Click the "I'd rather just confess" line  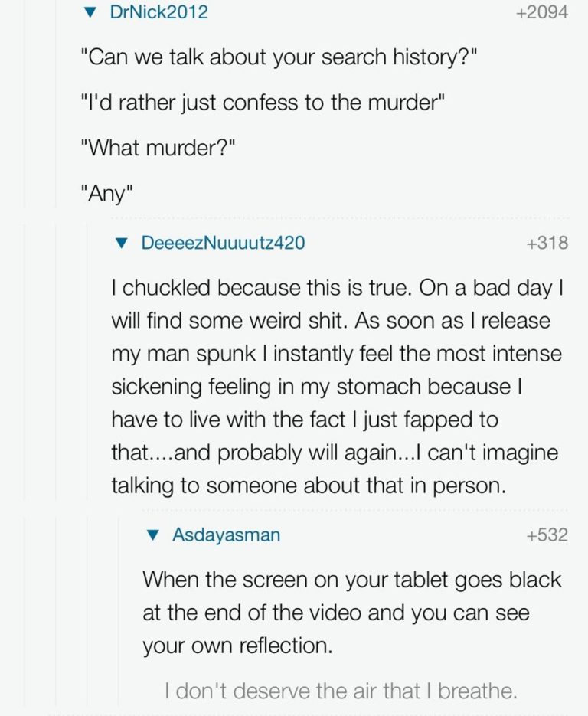[263, 103]
